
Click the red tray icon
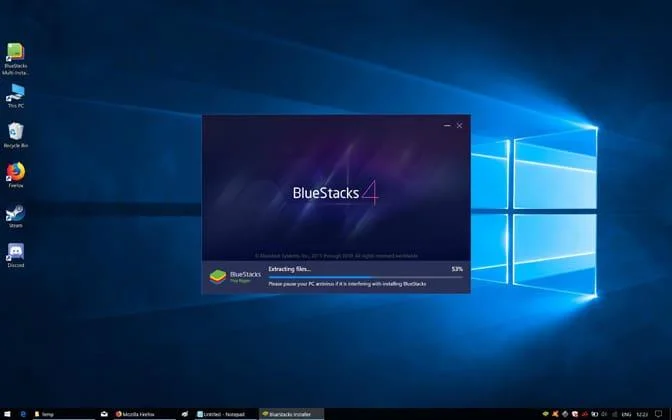pos(585,414)
